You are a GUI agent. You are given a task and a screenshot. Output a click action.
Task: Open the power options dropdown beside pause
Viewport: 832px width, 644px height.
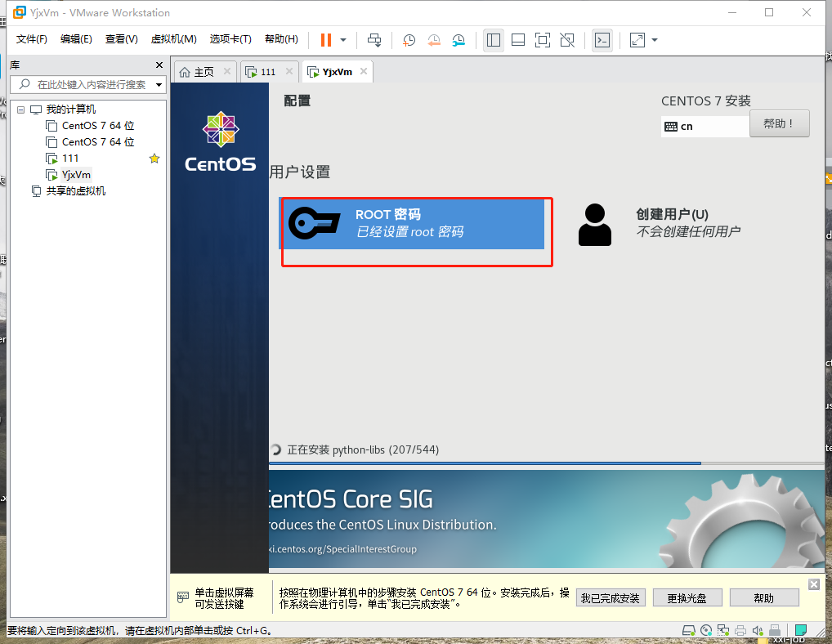click(343, 40)
